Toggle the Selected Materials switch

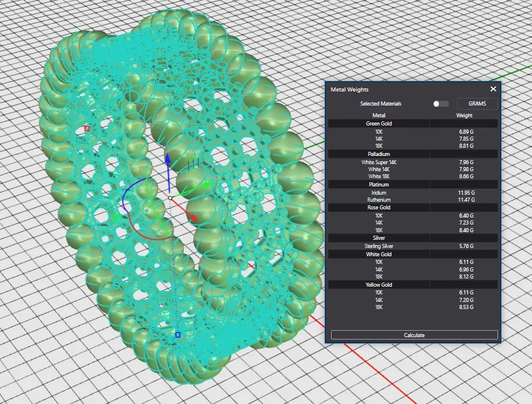point(441,104)
